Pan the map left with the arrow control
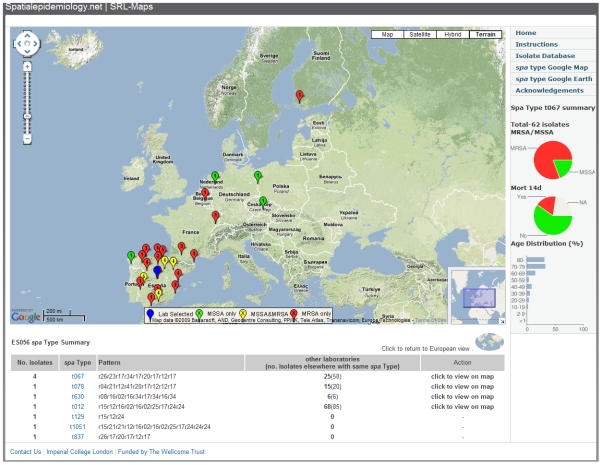 point(19,44)
